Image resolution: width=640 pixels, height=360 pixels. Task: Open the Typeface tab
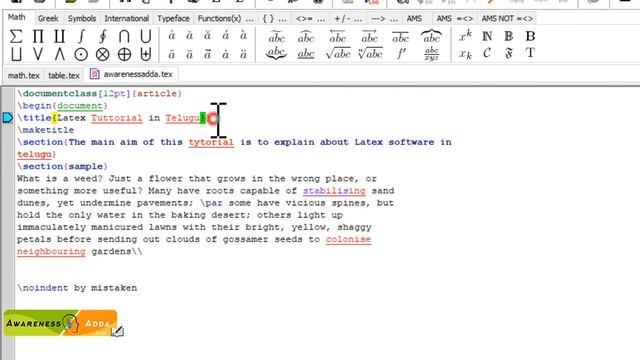point(173,18)
